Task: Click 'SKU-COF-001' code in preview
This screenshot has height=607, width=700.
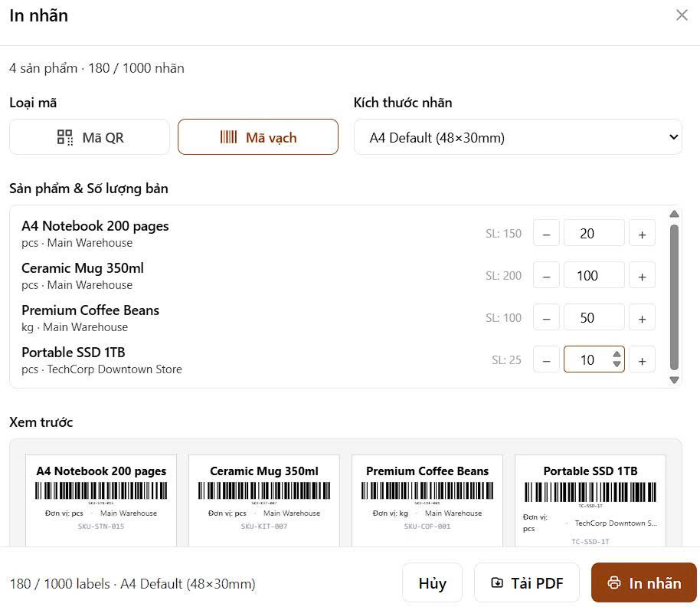Action: coord(427,527)
